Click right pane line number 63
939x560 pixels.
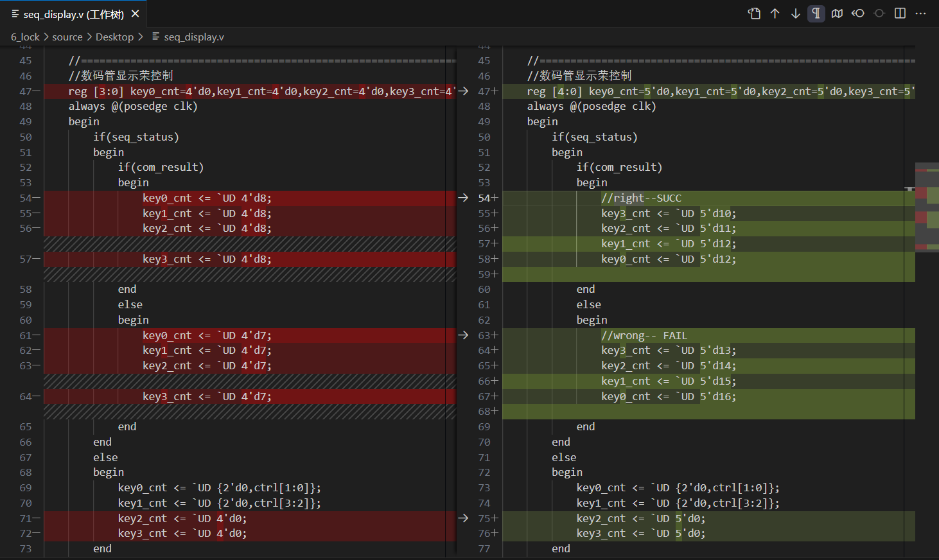click(x=484, y=335)
